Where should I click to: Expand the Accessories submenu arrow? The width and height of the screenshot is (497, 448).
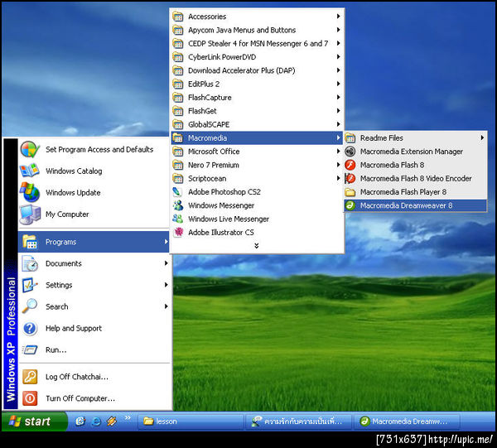pos(338,17)
